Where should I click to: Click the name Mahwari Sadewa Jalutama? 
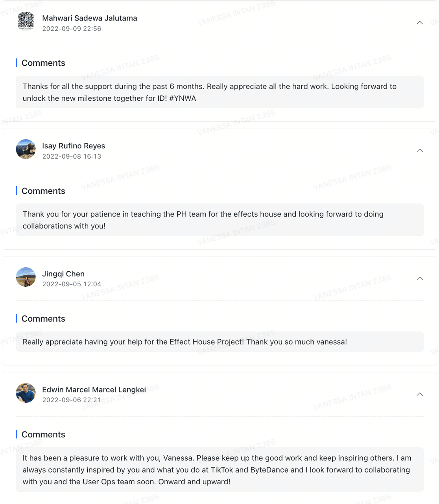(90, 18)
